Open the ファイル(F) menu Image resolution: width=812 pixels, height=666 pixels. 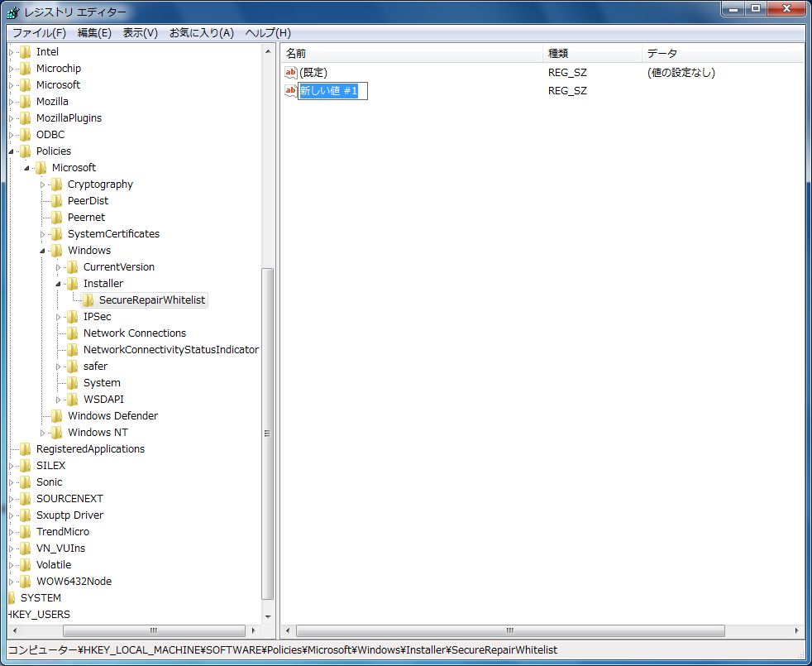point(39,33)
